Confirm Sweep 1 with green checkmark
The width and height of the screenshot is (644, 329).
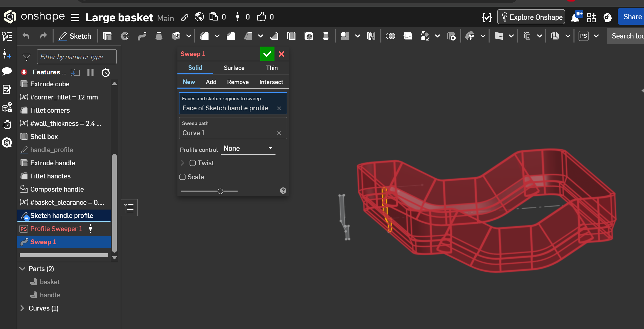pyautogui.click(x=267, y=54)
